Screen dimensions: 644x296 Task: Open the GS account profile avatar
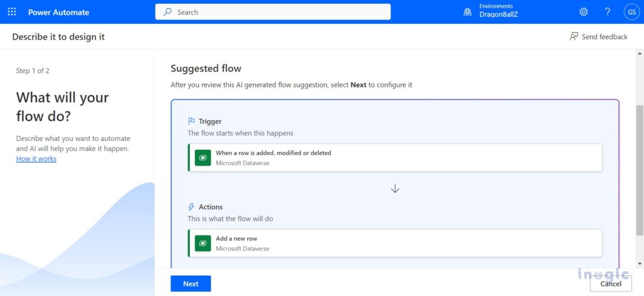[631, 12]
